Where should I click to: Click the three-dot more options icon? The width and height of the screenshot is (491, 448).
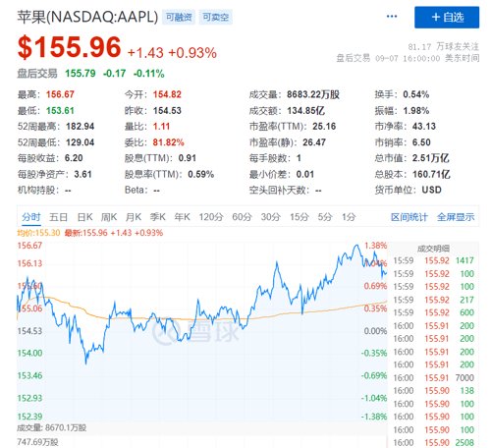(392, 17)
